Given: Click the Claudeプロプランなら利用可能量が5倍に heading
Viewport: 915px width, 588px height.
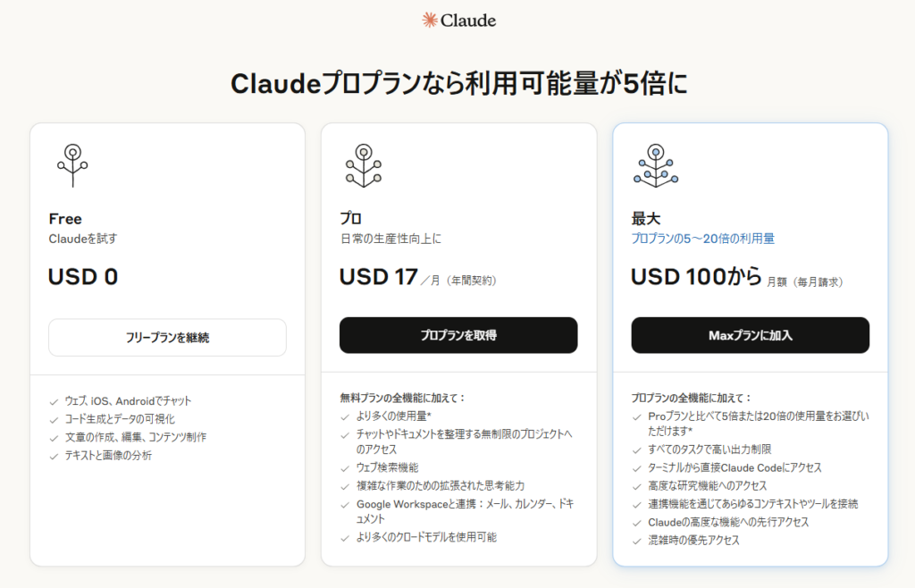Looking at the screenshot, I should tap(458, 83).
